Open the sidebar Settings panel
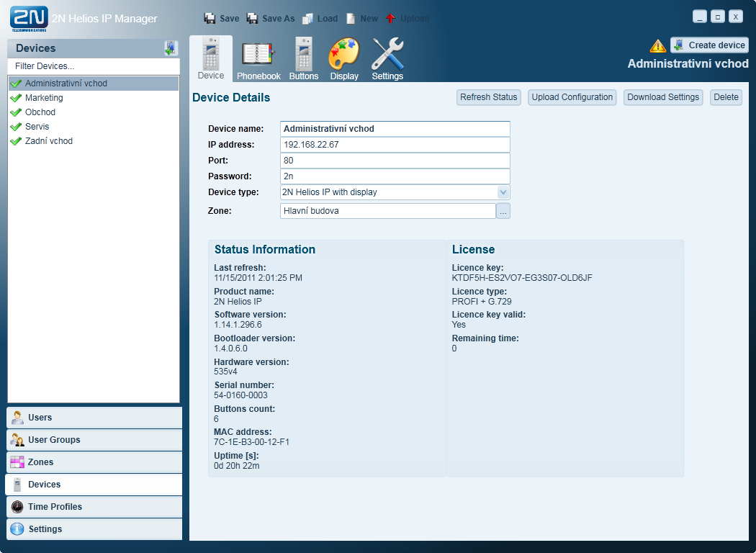756x553 pixels. [x=94, y=529]
